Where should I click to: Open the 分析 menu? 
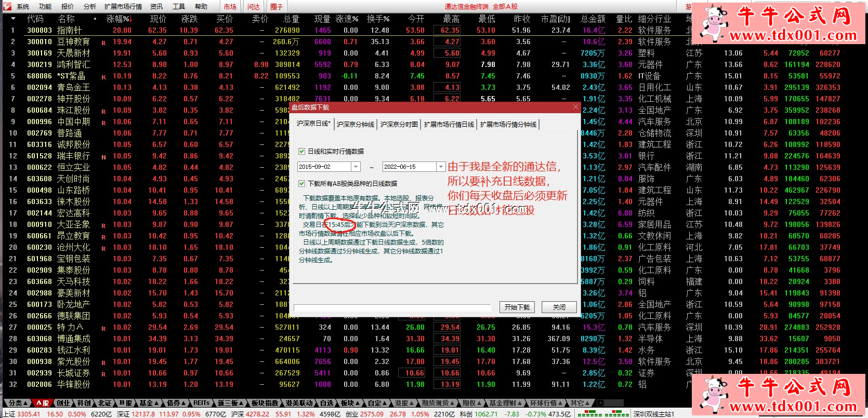pyautogui.click(x=90, y=7)
